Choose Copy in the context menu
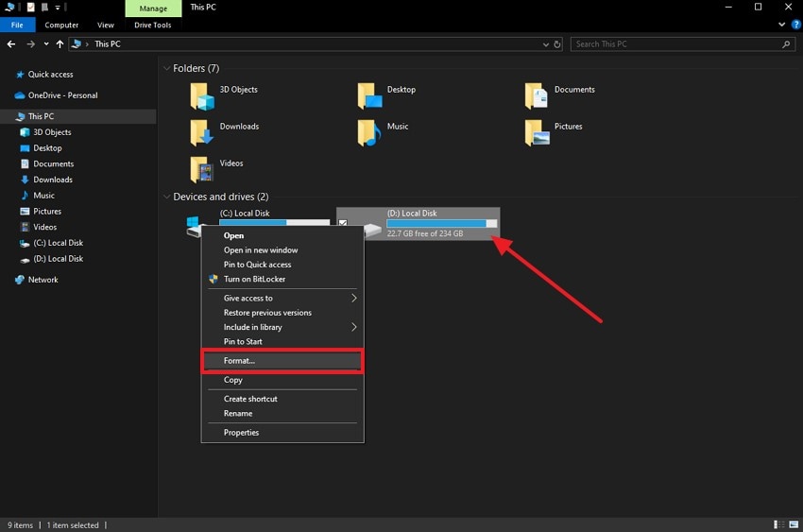Viewport: 803px width, 532px height. 282,380
